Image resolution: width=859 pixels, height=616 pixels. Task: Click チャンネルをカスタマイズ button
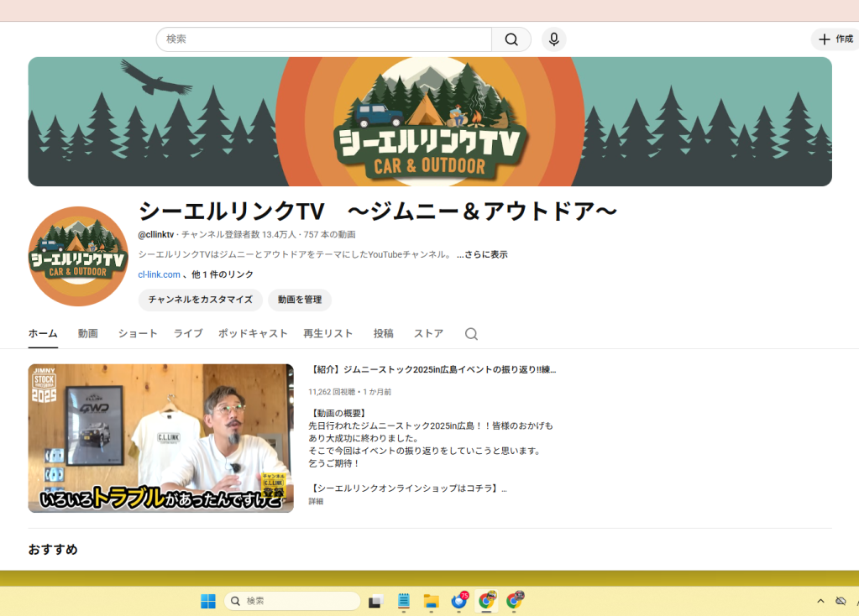(x=201, y=300)
